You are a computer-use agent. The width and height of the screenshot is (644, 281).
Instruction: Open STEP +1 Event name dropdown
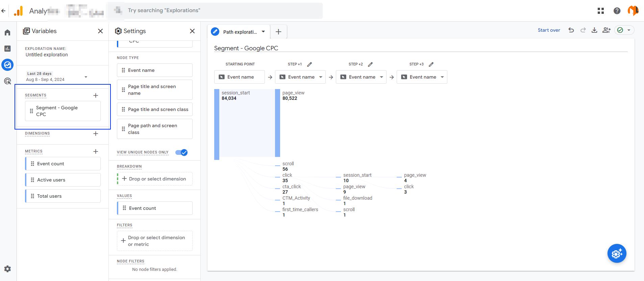pos(300,77)
